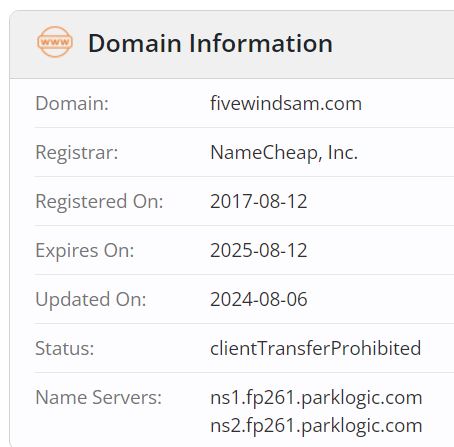The image size is (454, 447).
Task: Click the expiry date 2025-08-12
Action: point(259,250)
